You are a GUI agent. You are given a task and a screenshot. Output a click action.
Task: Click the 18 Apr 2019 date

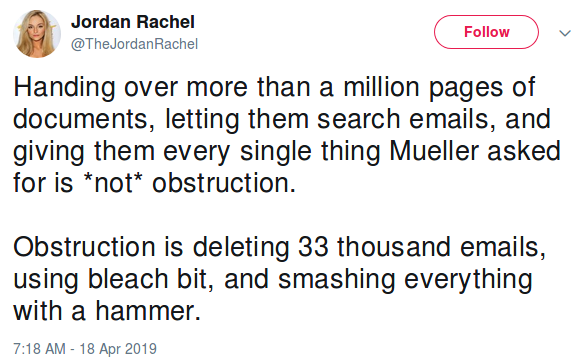[118, 349]
